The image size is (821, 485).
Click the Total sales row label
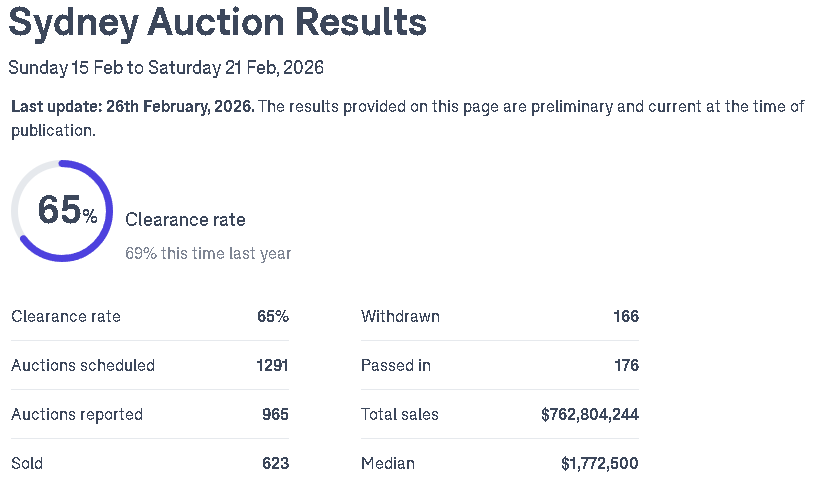pyautogui.click(x=400, y=414)
